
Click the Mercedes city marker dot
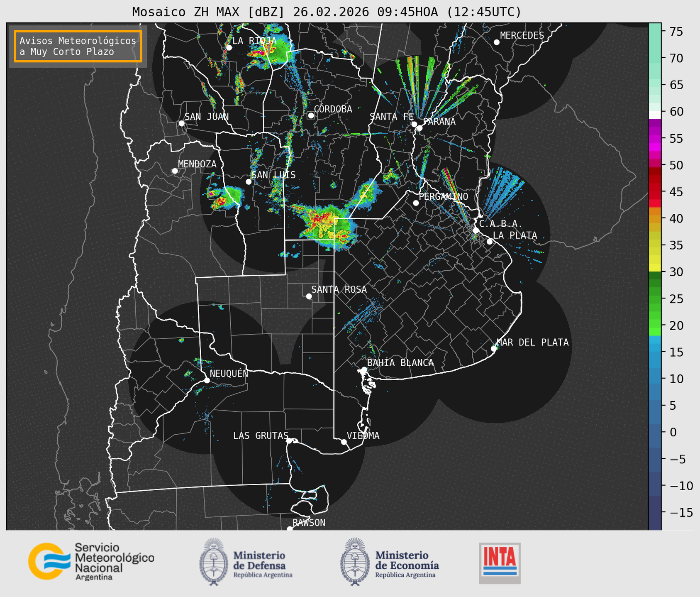click(496, 42)
